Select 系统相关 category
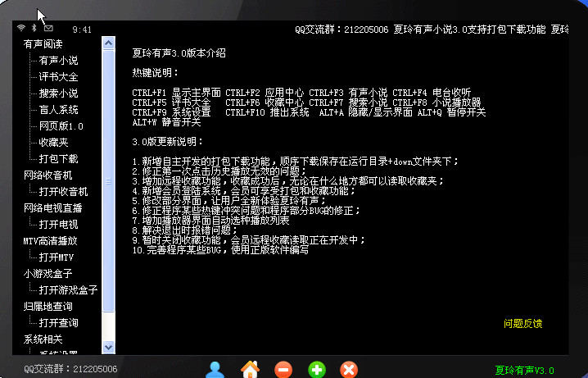Screen dimensions: 588x378 [x=43, y=339]
